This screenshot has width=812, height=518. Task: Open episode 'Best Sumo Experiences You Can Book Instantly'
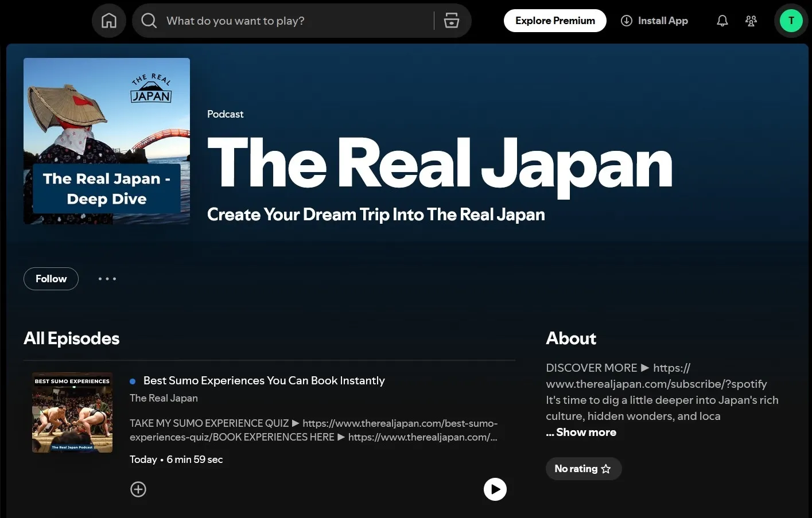coord(264,380)
